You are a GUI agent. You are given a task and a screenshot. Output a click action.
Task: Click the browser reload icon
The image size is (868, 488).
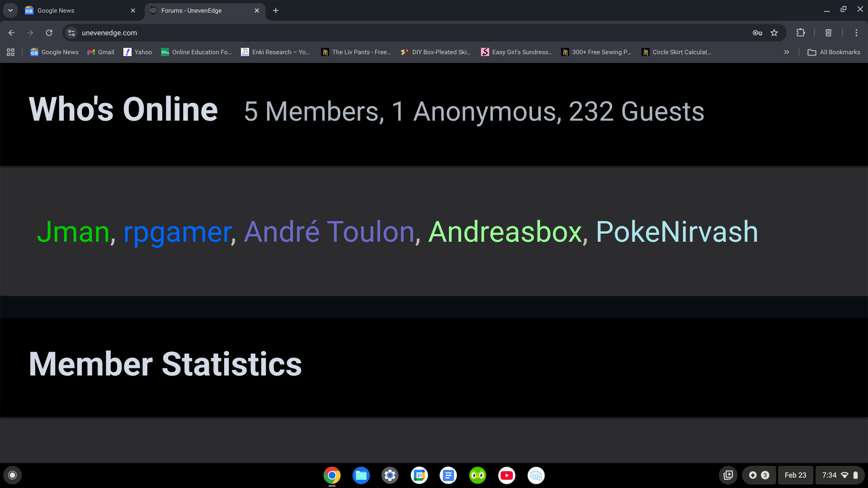pos(49,33)
